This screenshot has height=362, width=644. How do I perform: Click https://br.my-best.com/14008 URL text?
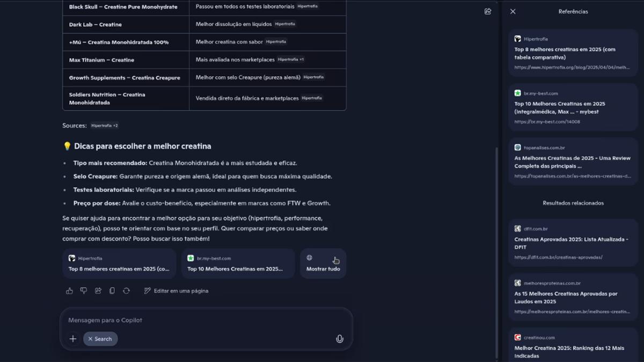(x=547, y=122)
